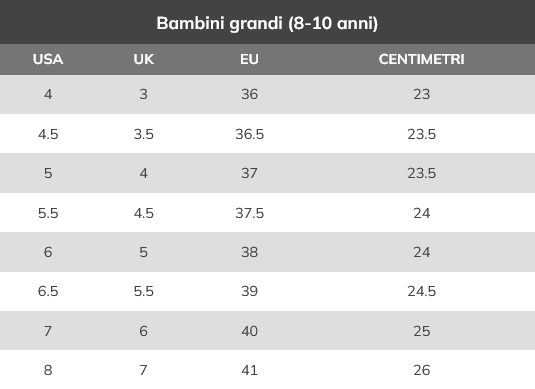
Task: Select the 26 centimetri cell
Action: [422, 370]
